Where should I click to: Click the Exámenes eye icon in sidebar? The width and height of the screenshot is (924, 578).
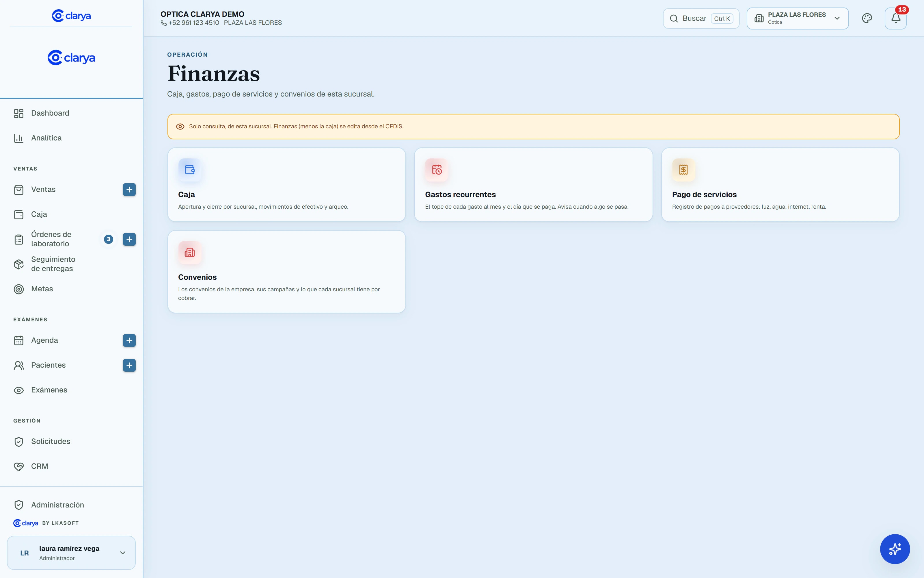19,390
